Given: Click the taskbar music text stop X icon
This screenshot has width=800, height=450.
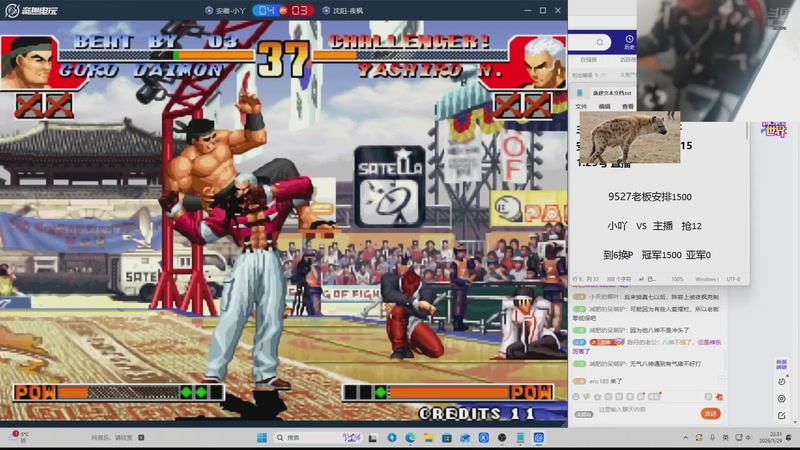Looking at the screenshot, I should 141,437.
